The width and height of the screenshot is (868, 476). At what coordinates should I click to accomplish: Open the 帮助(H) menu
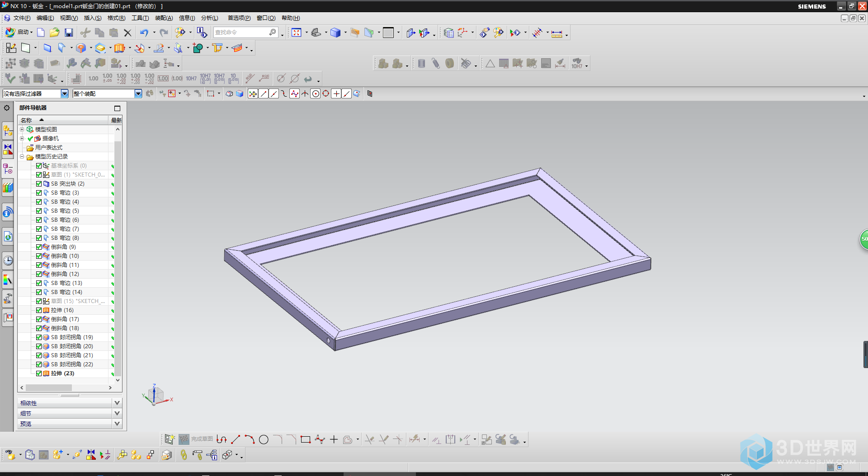[x=291, y=18]
